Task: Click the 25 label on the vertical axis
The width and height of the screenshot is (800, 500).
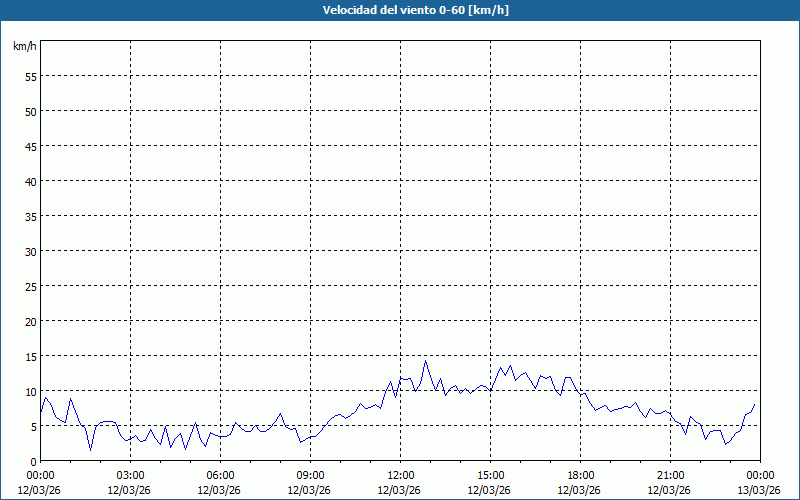Action: (x=30, y=286)
